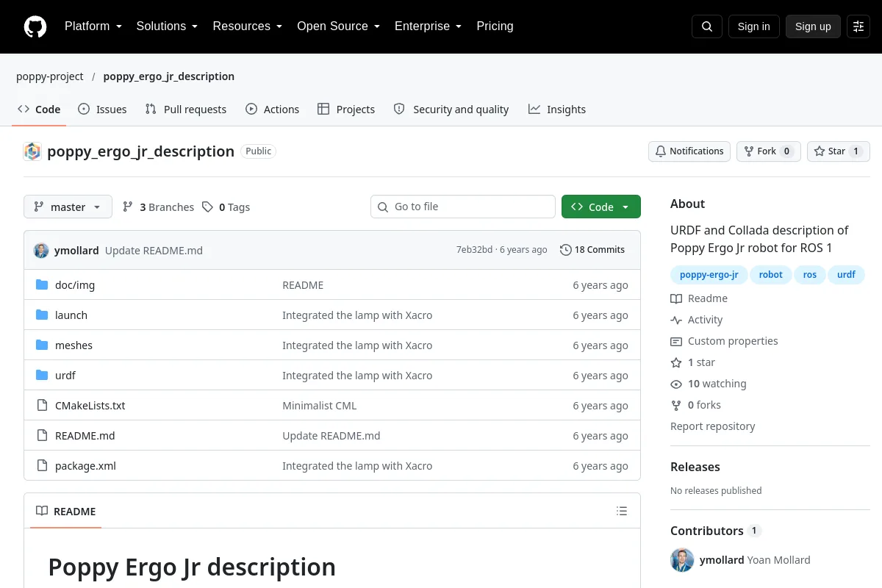The height and width of the screenshot is (588, 882).
Task: Expand the Resources menu
Action: point(248,26)
